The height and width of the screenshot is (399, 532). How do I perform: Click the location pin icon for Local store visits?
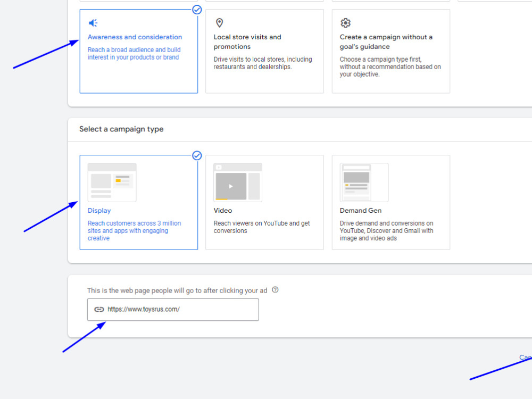[220, 23]
